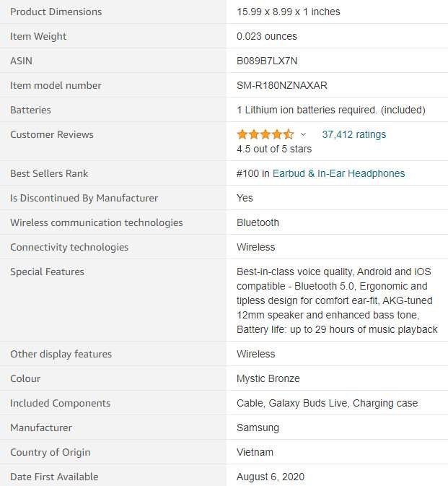Screen dimensions: 448x486
Task: Click the August 6, 2020 date value
Action: [271, 477]
